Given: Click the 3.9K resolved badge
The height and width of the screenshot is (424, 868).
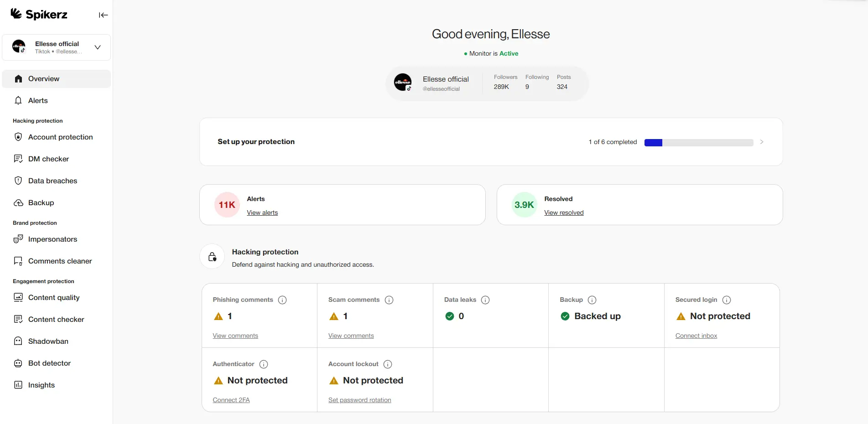Looking at the screenshot, I should click(x=525, y=205).
